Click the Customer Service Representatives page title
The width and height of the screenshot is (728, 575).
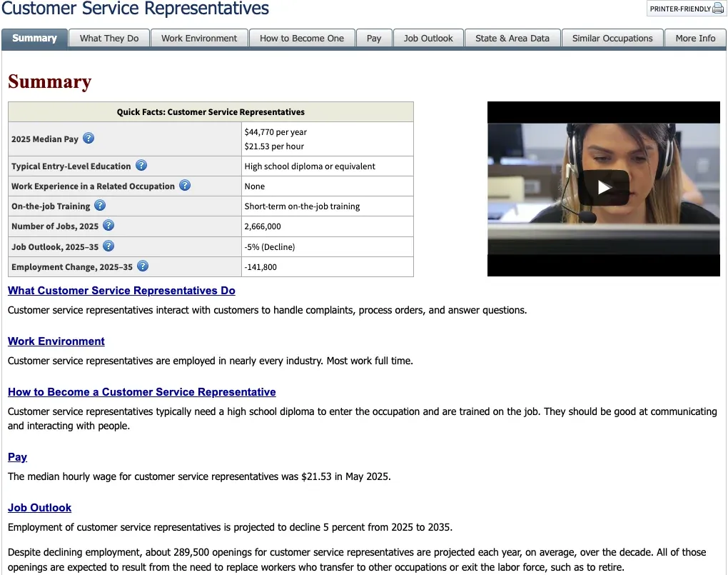(135, 9)
